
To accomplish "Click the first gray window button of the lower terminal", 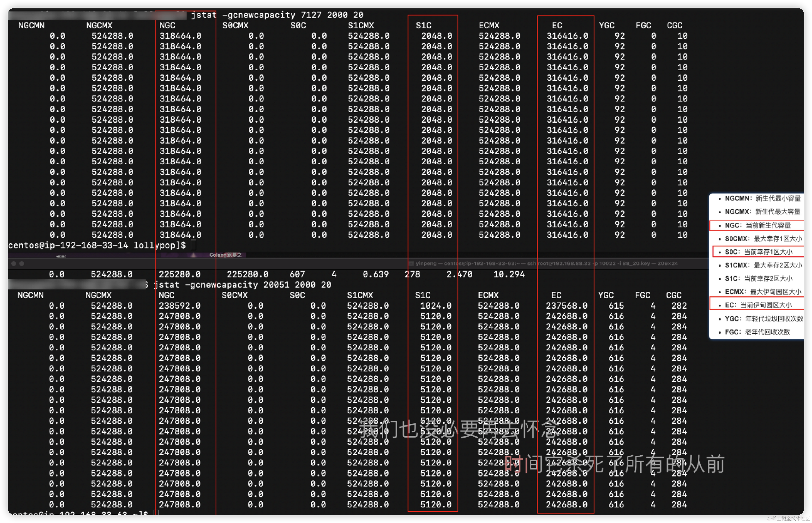I will (14, 264).
